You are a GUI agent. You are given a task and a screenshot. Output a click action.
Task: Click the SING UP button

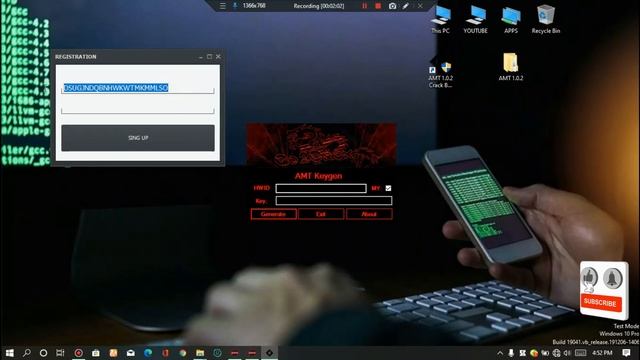pos(138,138)
